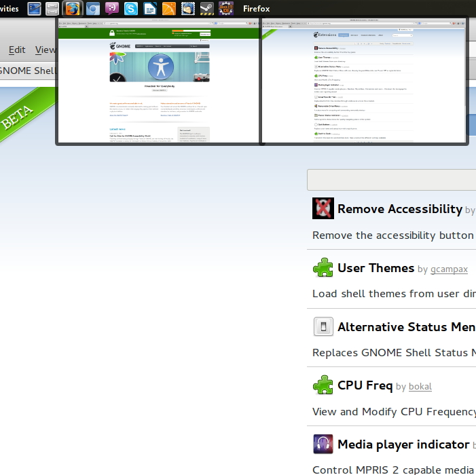The width and height of the screenshot is (476, 475).
Task: Open the postage stamp mail icon
Action: pyautogui.click(x=188, y=9)
